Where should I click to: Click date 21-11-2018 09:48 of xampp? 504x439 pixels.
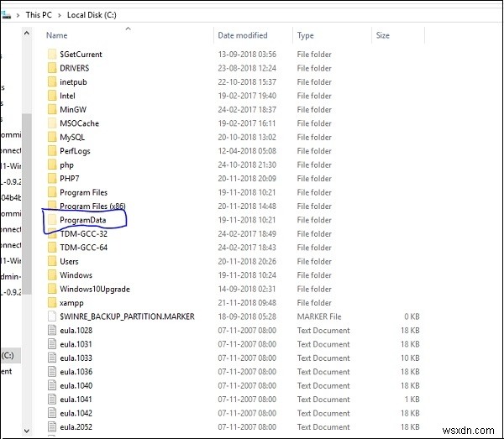247,303
